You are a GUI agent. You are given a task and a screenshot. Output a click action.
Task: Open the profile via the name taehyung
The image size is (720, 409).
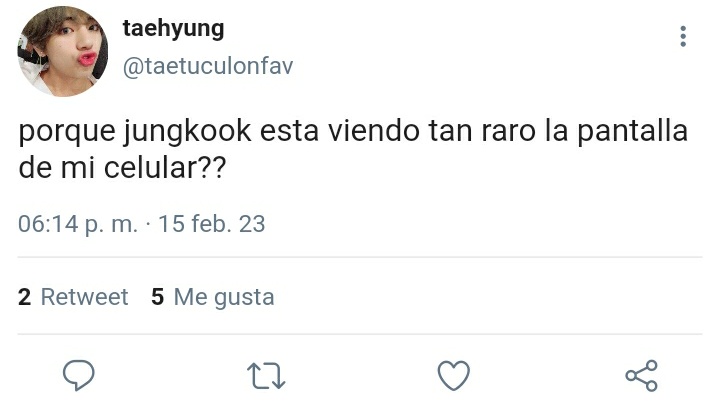click(173, 29)
